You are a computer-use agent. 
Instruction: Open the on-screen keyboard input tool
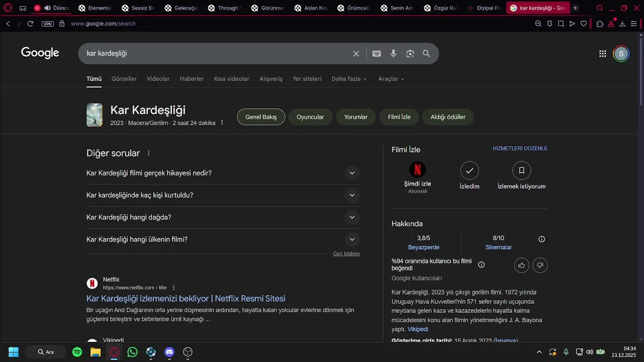pos(376,54)
